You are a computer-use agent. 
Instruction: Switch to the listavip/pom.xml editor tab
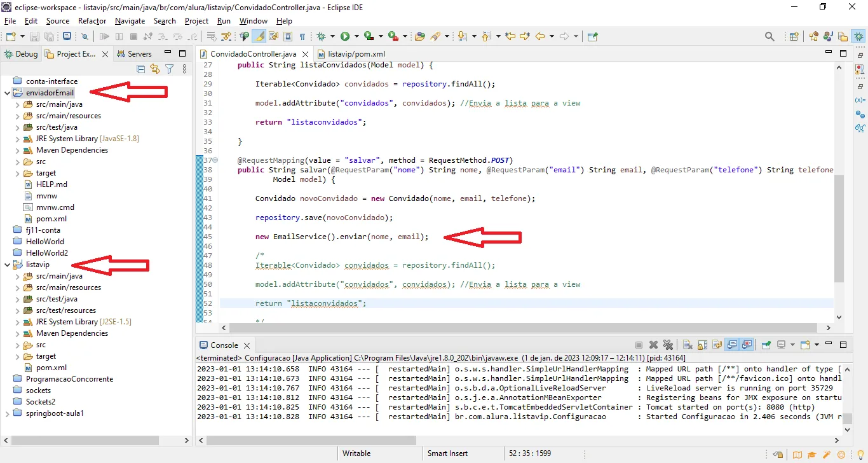356,54
